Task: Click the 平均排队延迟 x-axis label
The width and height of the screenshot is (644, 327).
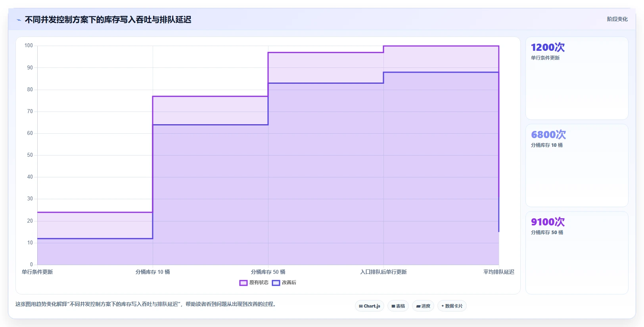Action: (x=499, y=272)
